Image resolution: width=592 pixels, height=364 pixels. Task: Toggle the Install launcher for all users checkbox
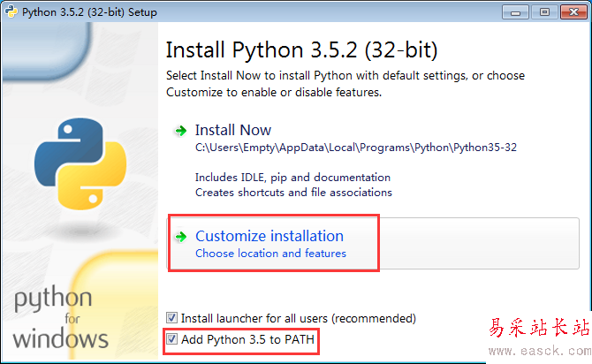tap(172, 317)
